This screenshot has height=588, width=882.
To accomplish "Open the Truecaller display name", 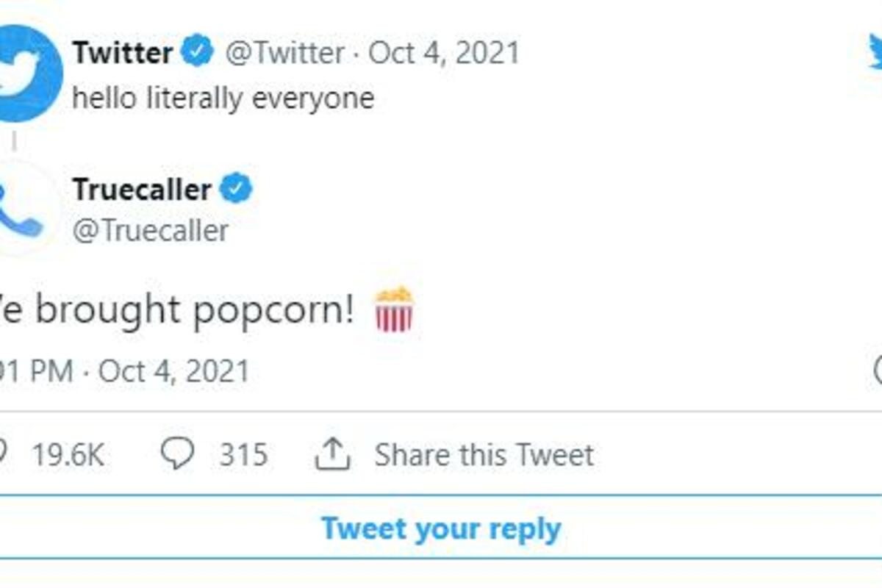I will point(142,189).
